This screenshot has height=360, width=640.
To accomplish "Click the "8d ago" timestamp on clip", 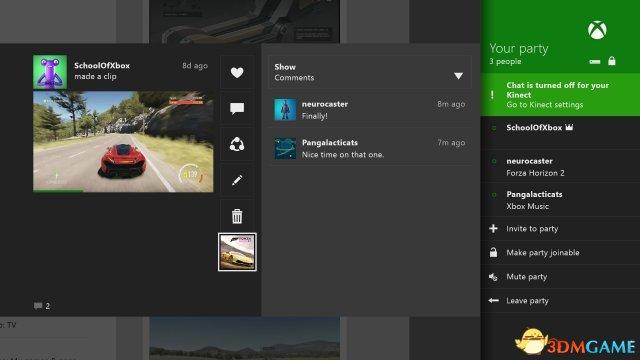I will coord(195,66).
